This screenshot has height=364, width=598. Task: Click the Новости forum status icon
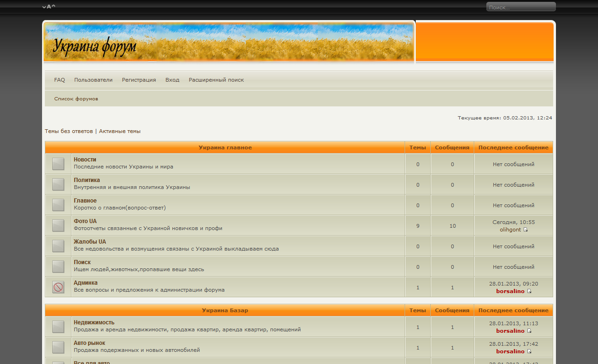coord(58,164)
